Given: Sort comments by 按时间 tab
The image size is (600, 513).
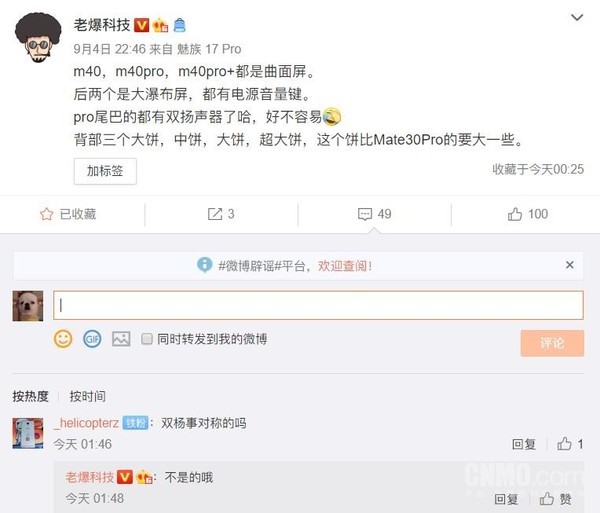Looking at the screenshot, I should 87,396.
